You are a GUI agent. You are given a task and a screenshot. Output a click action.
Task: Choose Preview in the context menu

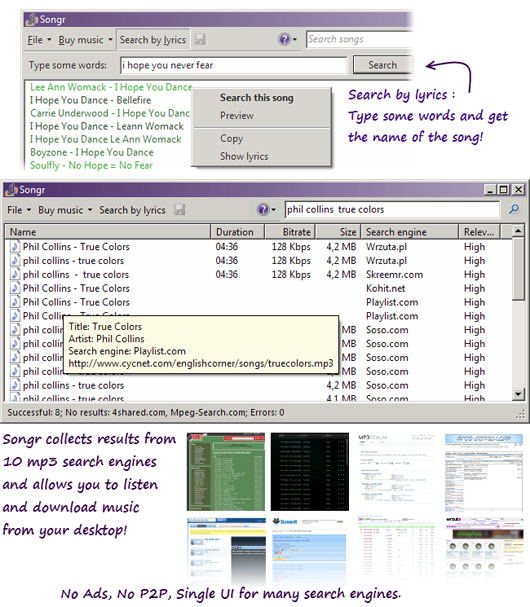tap(237, 115)
